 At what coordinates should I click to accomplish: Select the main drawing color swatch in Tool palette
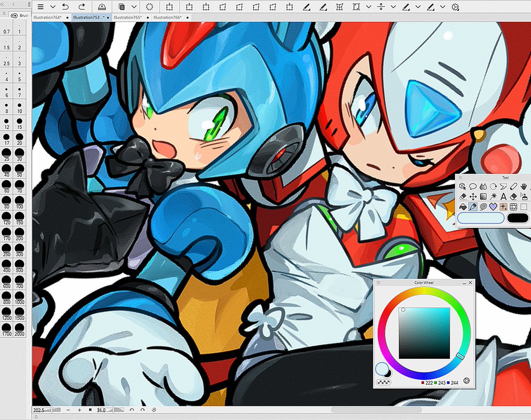(x=481, y=218)
